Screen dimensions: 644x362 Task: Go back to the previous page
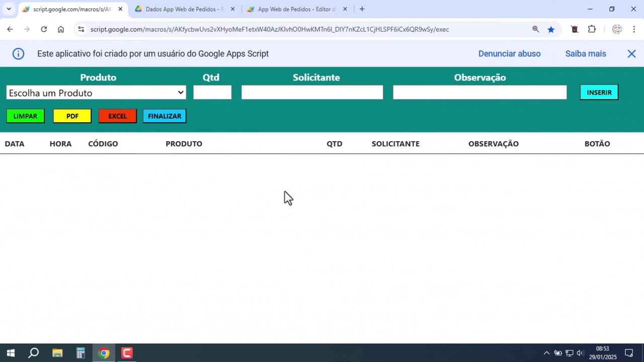[x=10, y=29]
